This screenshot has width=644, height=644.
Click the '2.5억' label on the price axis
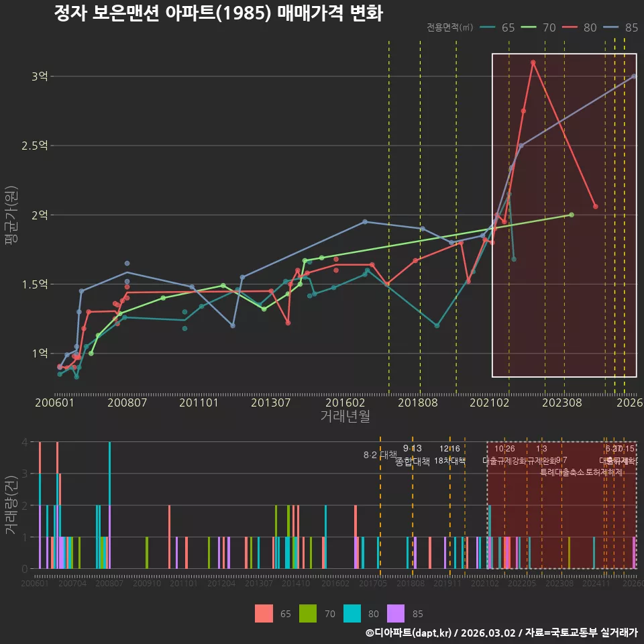click(35, 146)
